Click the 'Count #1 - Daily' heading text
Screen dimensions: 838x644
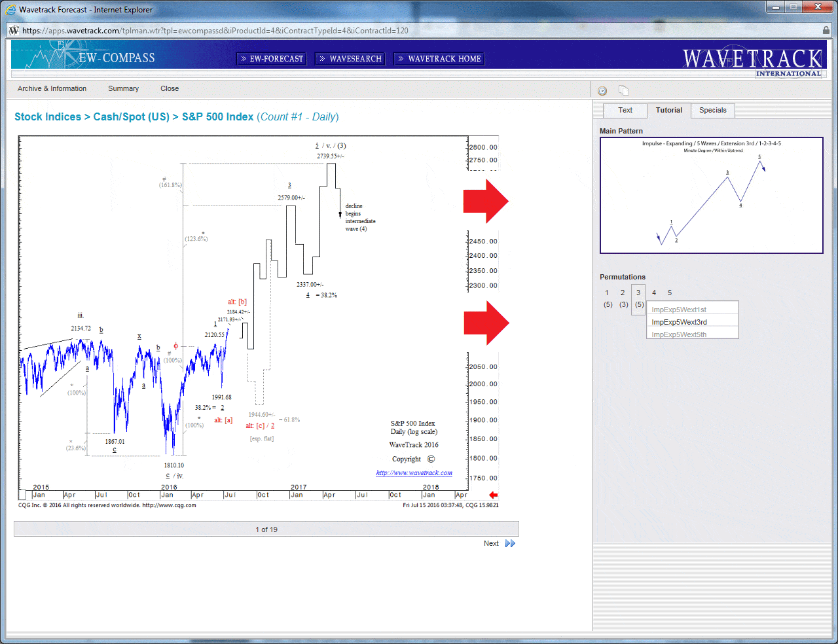click(298, 116)
